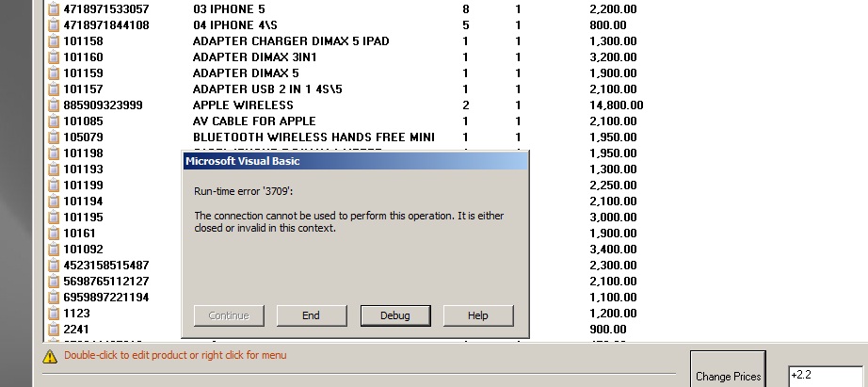Select the APPLE WIRELESS product name

243,105
